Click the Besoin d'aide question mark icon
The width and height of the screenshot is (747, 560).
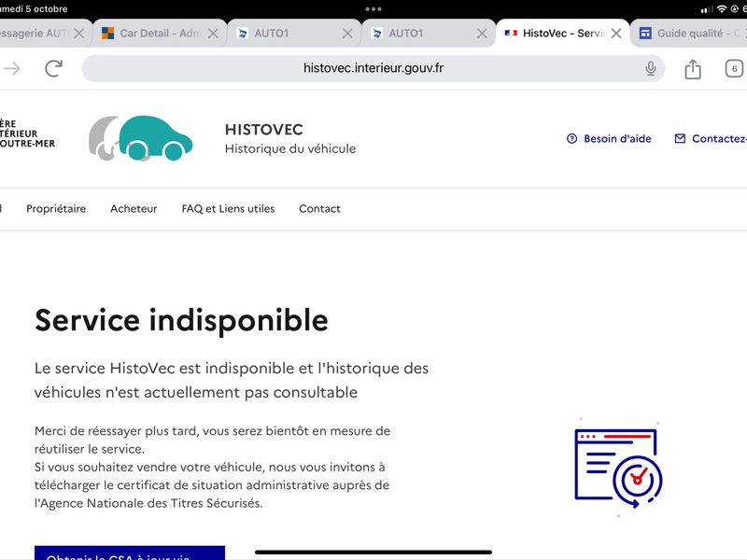571,138
